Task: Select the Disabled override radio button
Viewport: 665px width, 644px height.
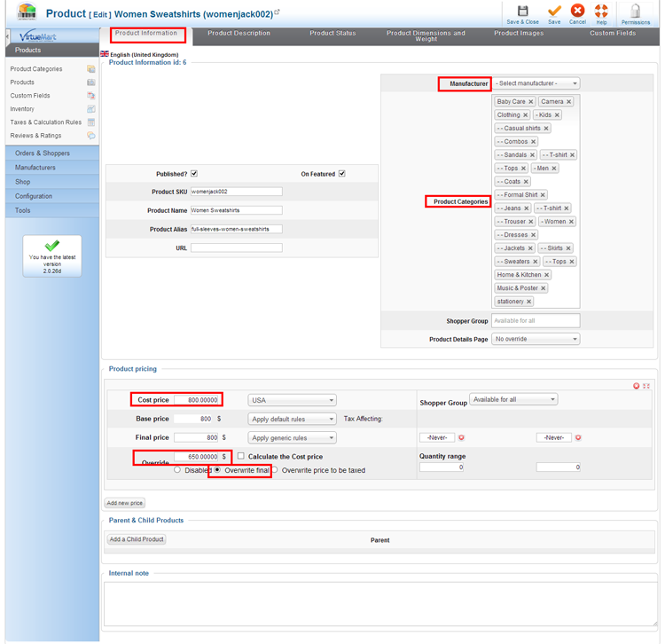Action: click(178, 470)
